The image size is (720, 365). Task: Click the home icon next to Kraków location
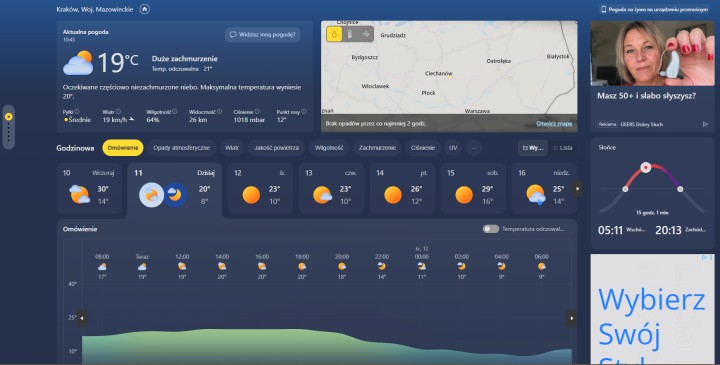point(145,9)
